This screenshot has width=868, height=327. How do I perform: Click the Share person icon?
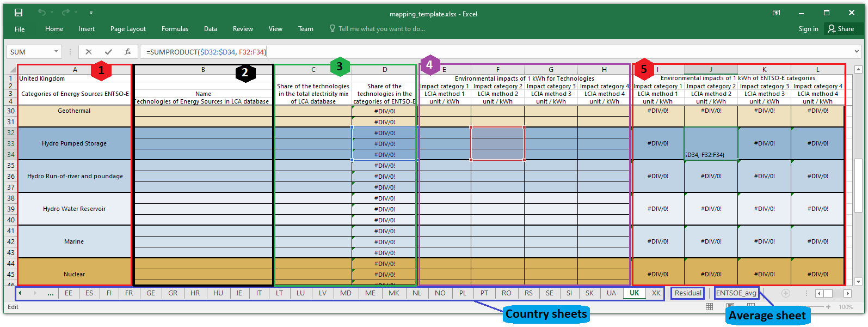click(x=832, y=29)
